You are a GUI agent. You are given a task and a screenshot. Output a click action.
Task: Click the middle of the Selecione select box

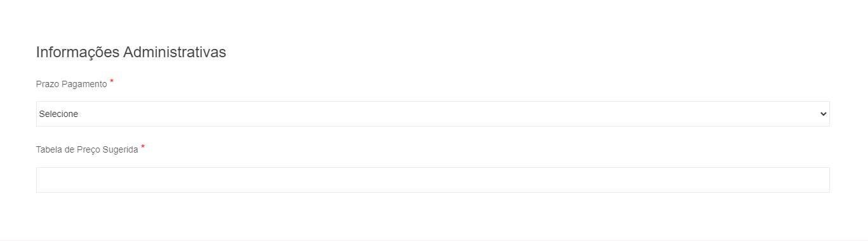tap(432, 114)
